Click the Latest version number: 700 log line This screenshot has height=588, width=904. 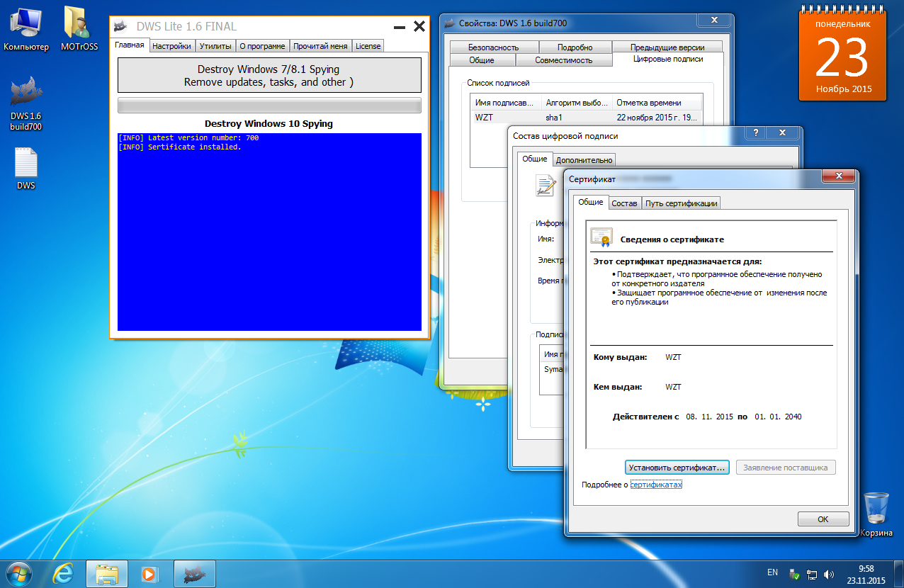188,137
